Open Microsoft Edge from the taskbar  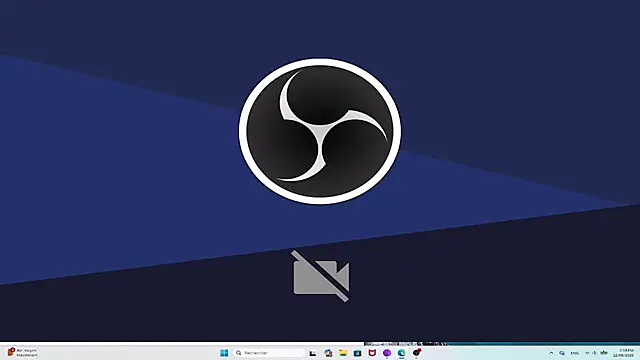[x=402, y=353]
